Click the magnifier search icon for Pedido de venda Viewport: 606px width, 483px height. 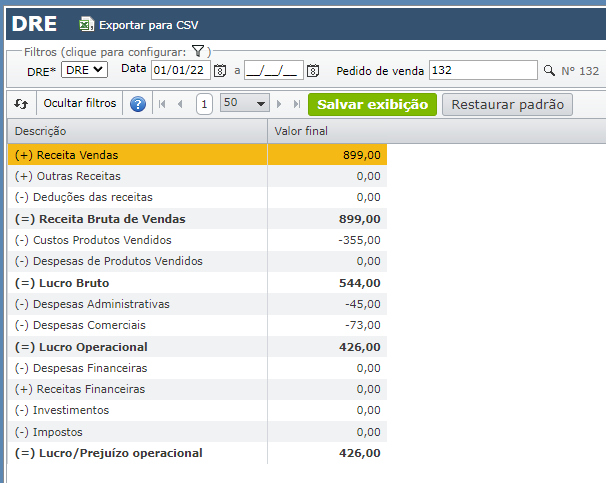tap(549, 70)
